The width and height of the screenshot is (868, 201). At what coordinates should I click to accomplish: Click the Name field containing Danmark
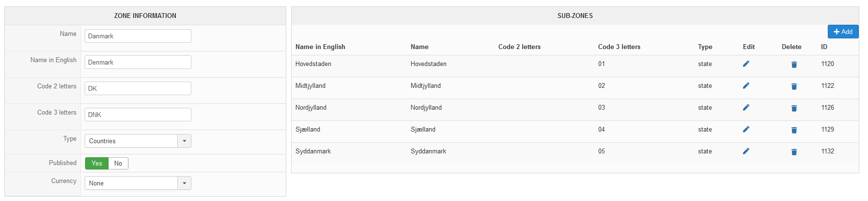pyautogui.click(x=138, y=36)
